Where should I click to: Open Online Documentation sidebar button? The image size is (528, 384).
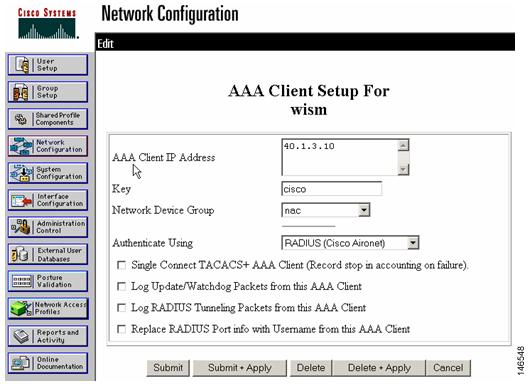[x=48, y=363]
